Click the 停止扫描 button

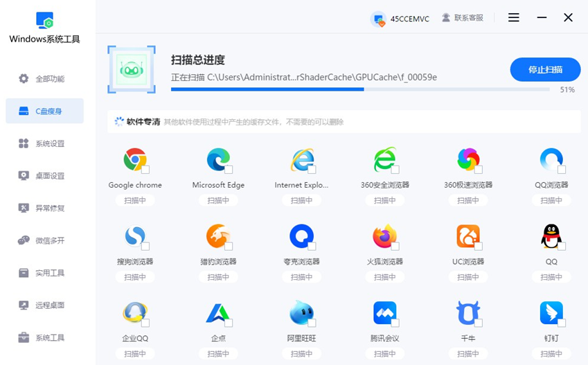pos(545,69)
